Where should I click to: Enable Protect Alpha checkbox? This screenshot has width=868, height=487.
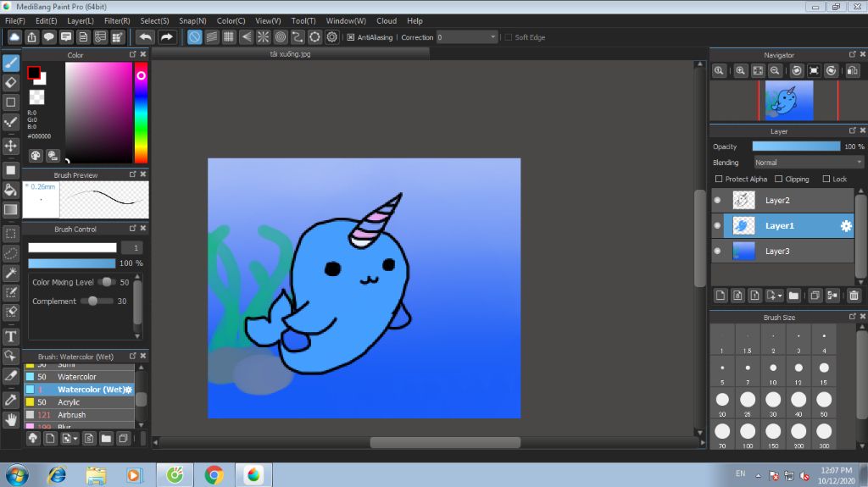[x=719, y=179]
